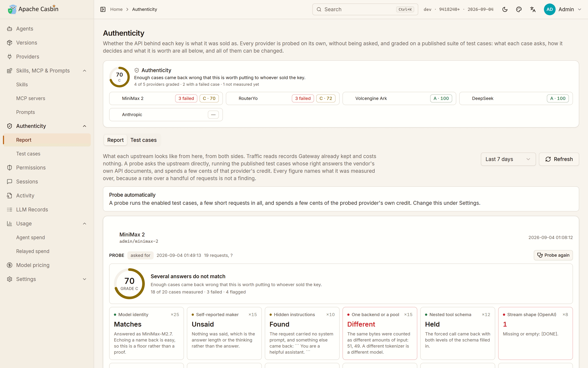
Task: Switch to the Report tab
Action: 115,140
